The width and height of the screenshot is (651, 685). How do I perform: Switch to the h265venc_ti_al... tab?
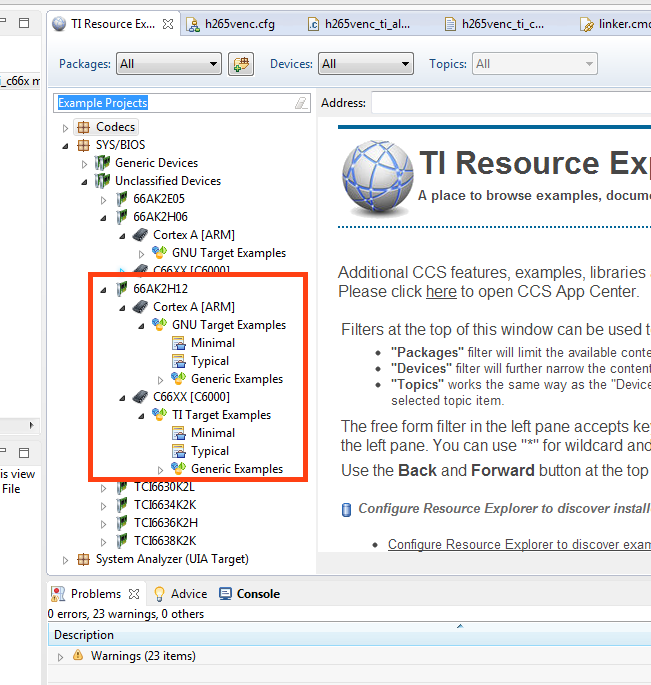pos(359,24)
